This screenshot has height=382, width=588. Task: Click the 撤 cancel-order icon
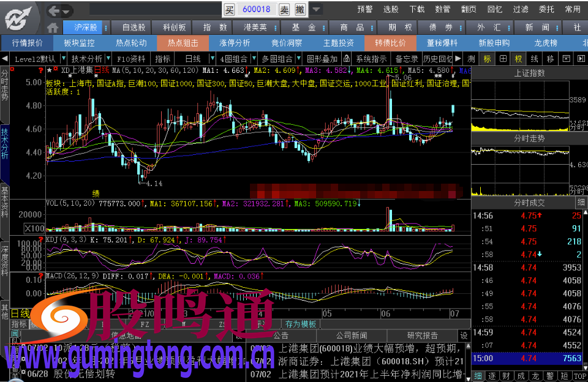tap(300, 9)
